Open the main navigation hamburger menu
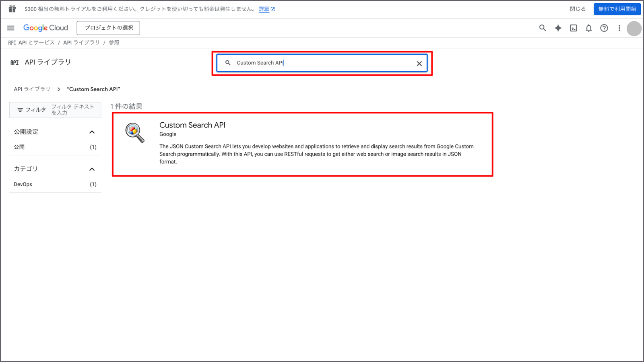Image resolution: width=644 pixels, height=362 pixels. [11, 28]
